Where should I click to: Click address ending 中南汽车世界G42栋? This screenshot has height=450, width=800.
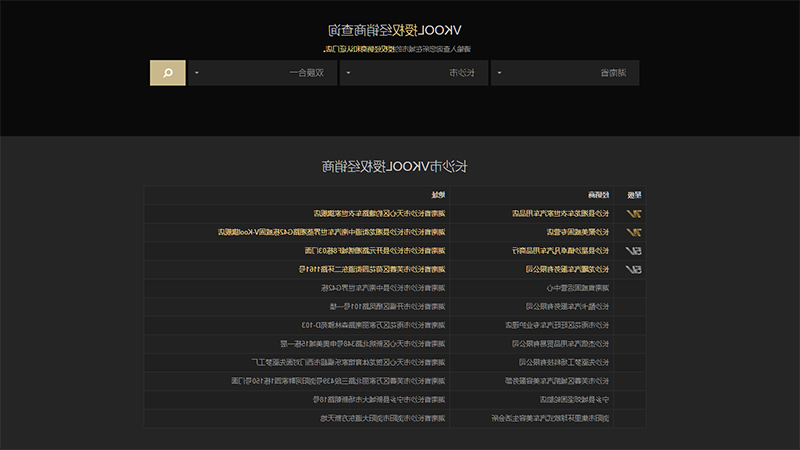[383, 288]
